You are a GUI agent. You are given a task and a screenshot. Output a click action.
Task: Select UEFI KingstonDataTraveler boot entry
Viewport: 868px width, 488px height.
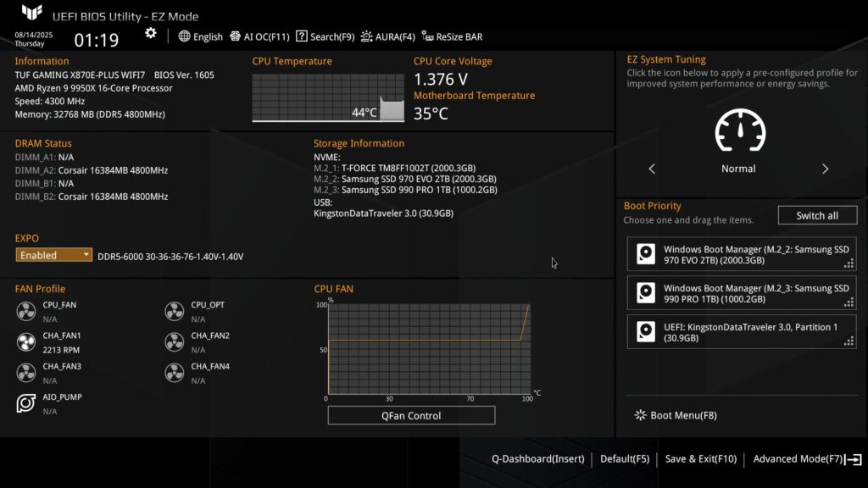click(x=742, y=332)
